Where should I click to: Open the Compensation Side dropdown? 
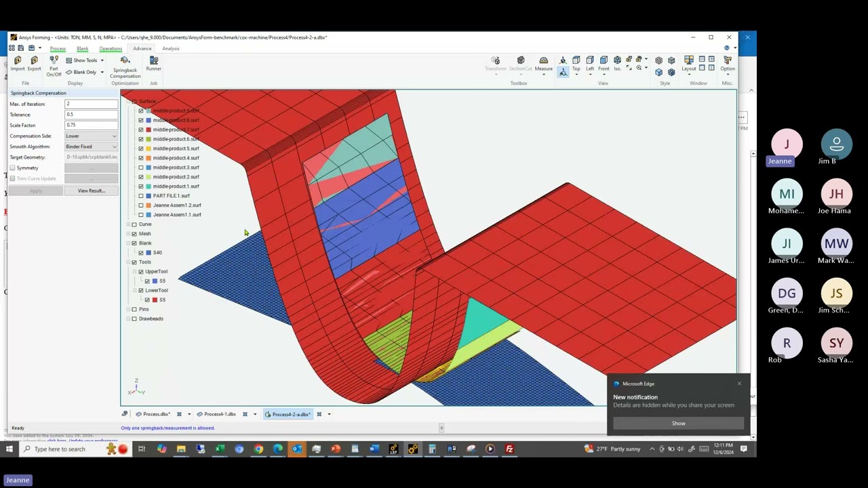91,136
